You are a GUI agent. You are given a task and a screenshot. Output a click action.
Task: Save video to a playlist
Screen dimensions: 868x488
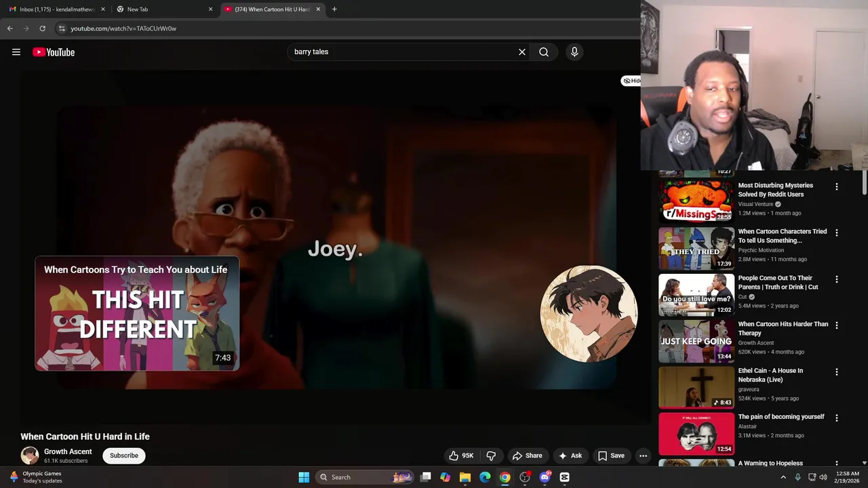(610, 455)
